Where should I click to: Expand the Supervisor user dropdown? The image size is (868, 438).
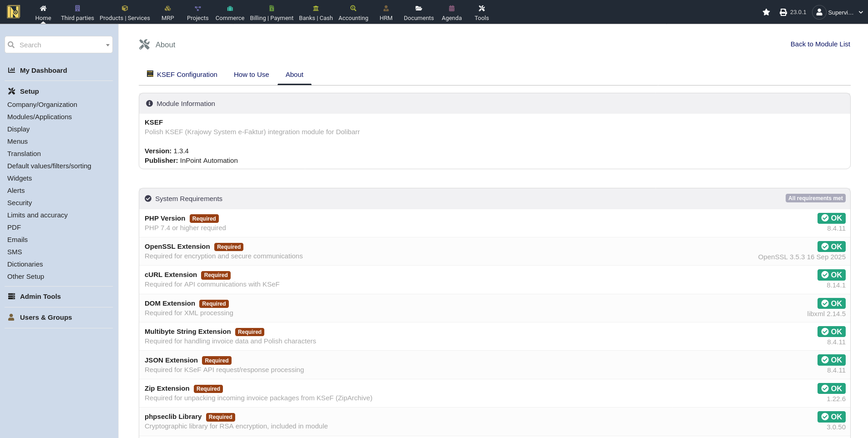[860, 12]
